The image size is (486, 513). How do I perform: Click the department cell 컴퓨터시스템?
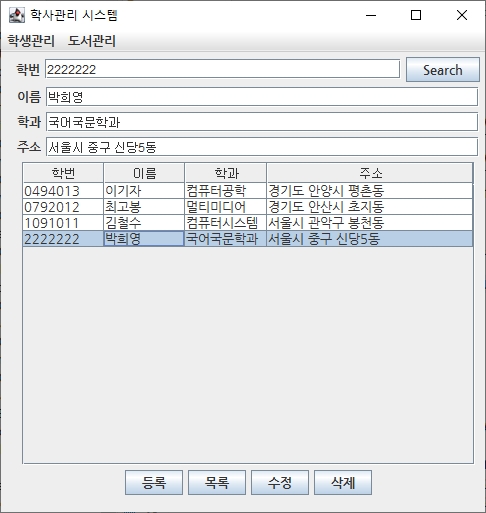[226, 223]
